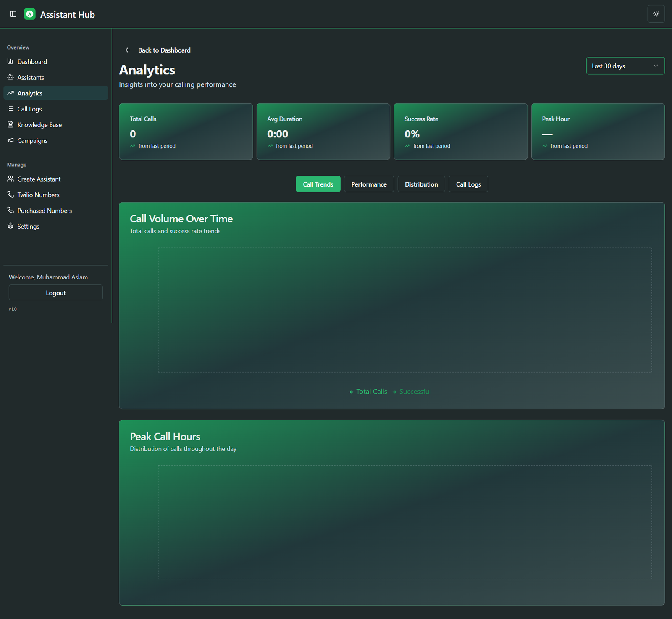Open Assistants via robot icon
Image resolution: width=672 pixels, height=619 pixels.
[x=10, y=77]
